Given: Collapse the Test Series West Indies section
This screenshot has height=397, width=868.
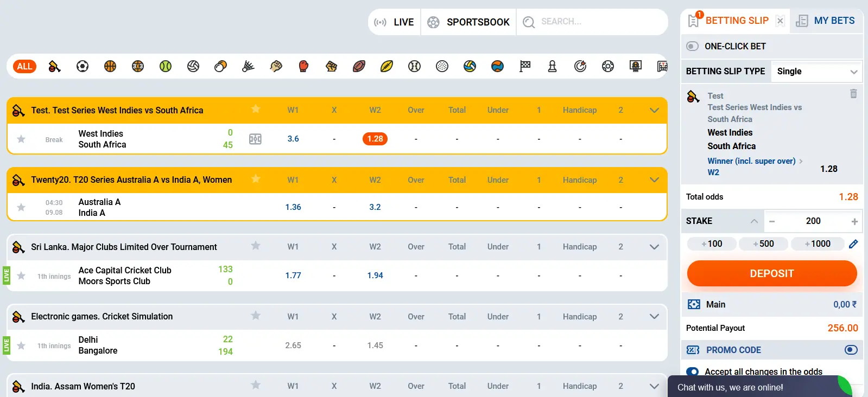Looking at the screenshot, I should [654, 110].
